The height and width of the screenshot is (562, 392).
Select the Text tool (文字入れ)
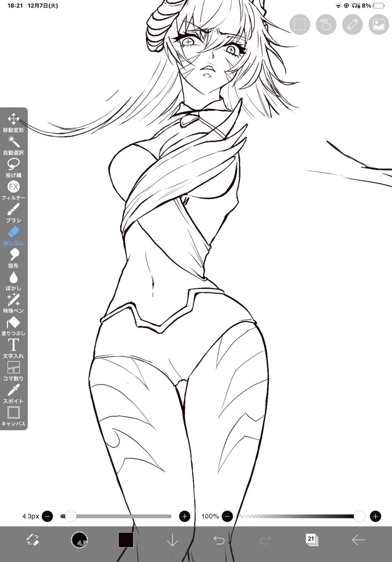point(14,349)
